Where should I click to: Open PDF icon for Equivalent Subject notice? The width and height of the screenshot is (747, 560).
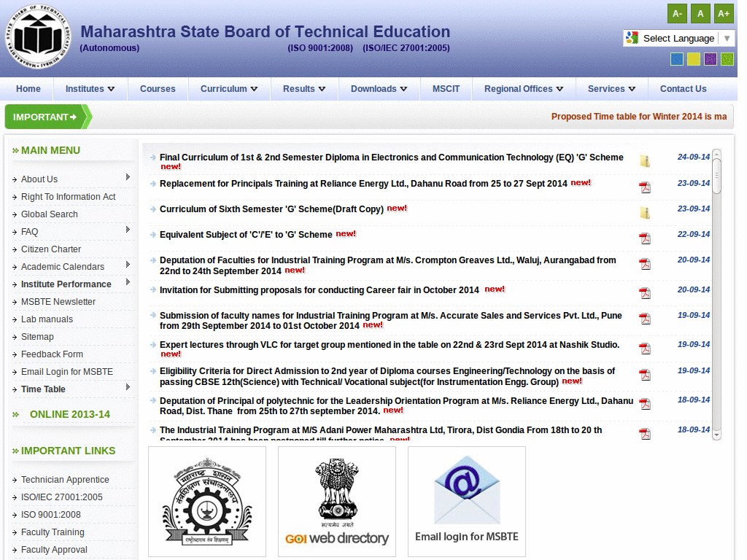pyautogui.click(x=645, y=238)
